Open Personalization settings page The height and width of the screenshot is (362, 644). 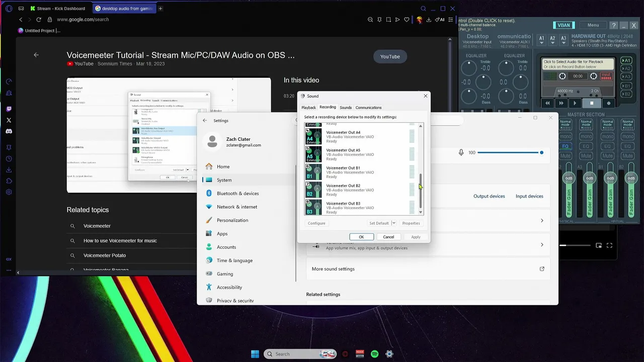click(x=249, y=220)
